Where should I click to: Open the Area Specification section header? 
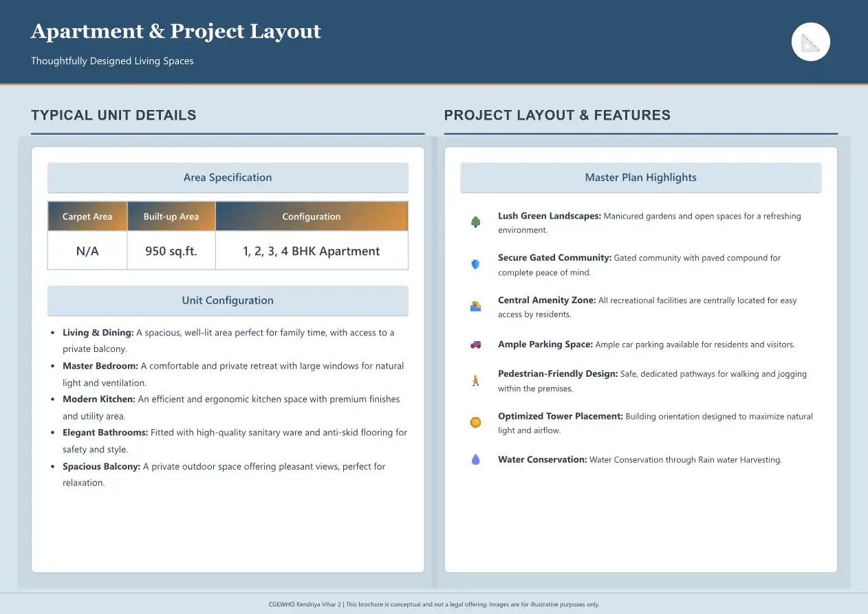click(228, 177)
